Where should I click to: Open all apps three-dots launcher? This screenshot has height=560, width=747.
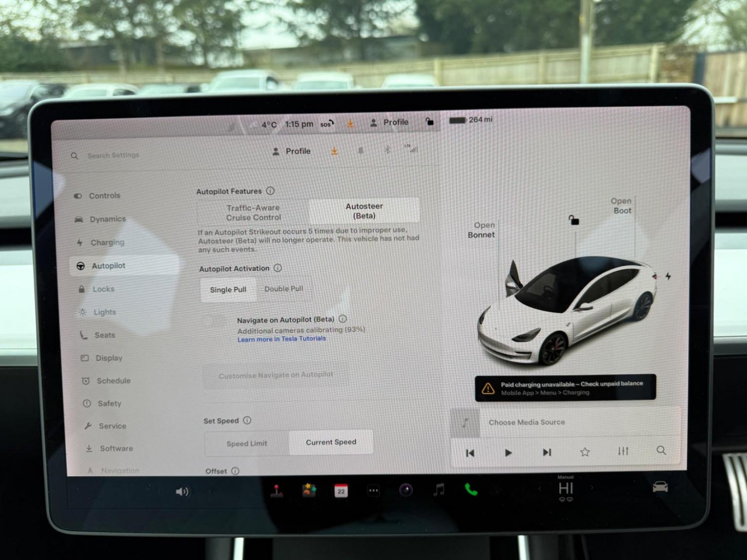373,491
